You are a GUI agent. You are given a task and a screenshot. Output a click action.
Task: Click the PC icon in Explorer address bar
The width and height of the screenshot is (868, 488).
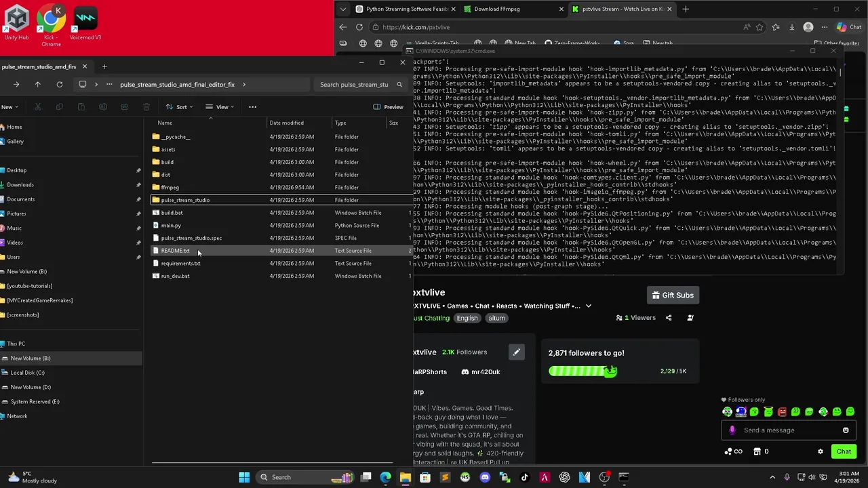coord(83,85)
